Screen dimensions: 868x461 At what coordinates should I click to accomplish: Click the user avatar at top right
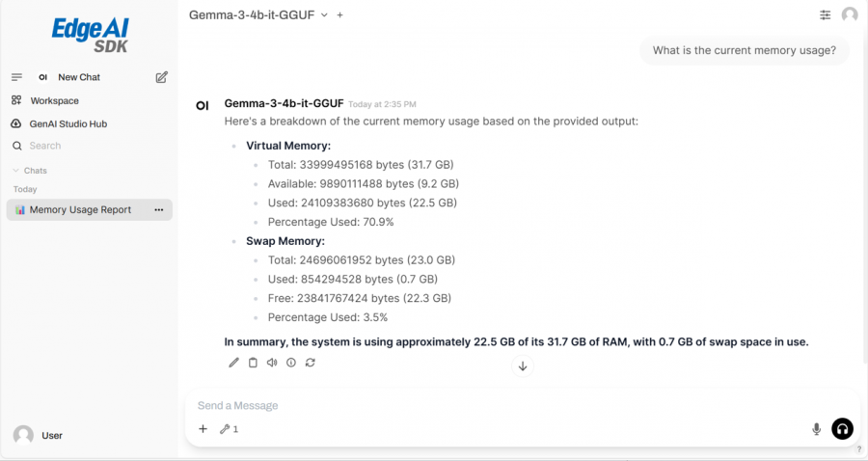coord(850,15)
